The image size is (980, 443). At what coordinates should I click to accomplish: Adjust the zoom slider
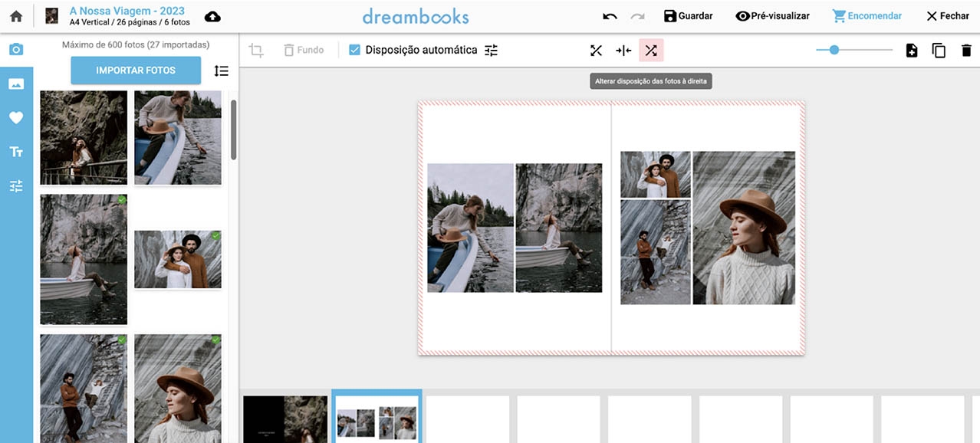pyautogui.click(x=833, y=49)
